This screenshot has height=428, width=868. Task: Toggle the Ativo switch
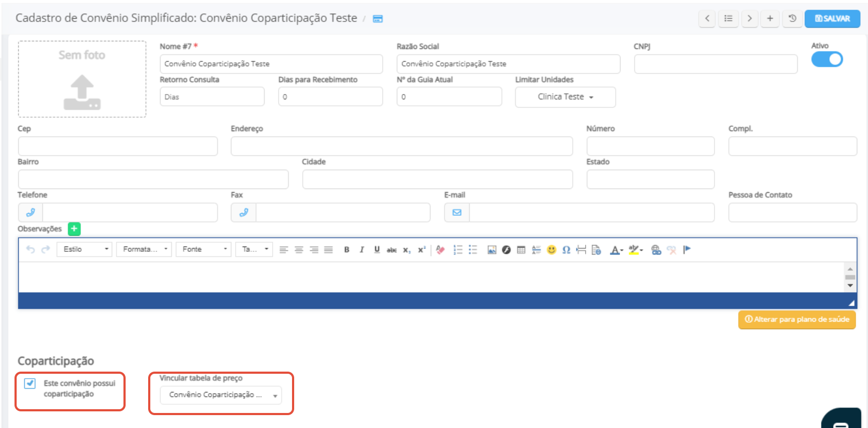[827, 59]
